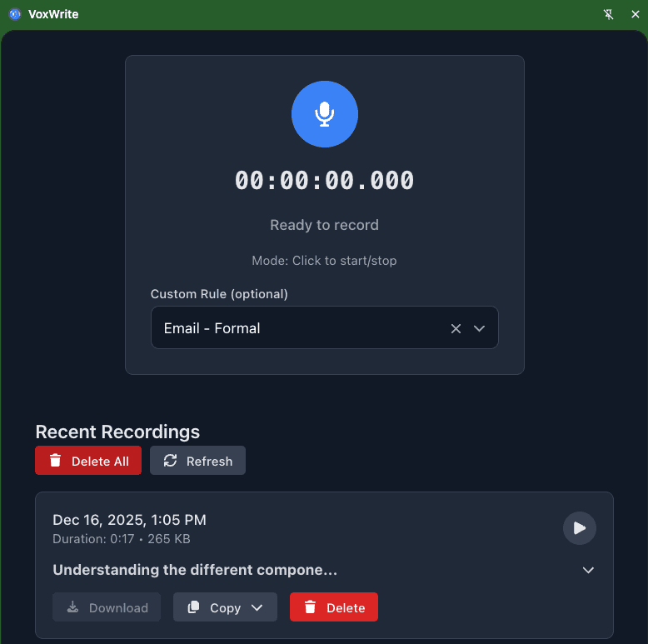The image size is (648, 644).
Task: Click the copy pages icon
Action: [x=193, y=607]
